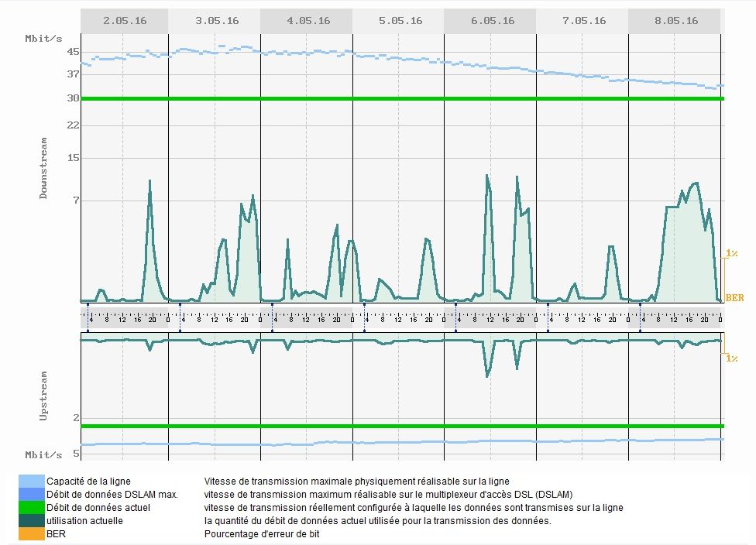
Task: Select the 7.05.16 date header
Action: (582, 21)
